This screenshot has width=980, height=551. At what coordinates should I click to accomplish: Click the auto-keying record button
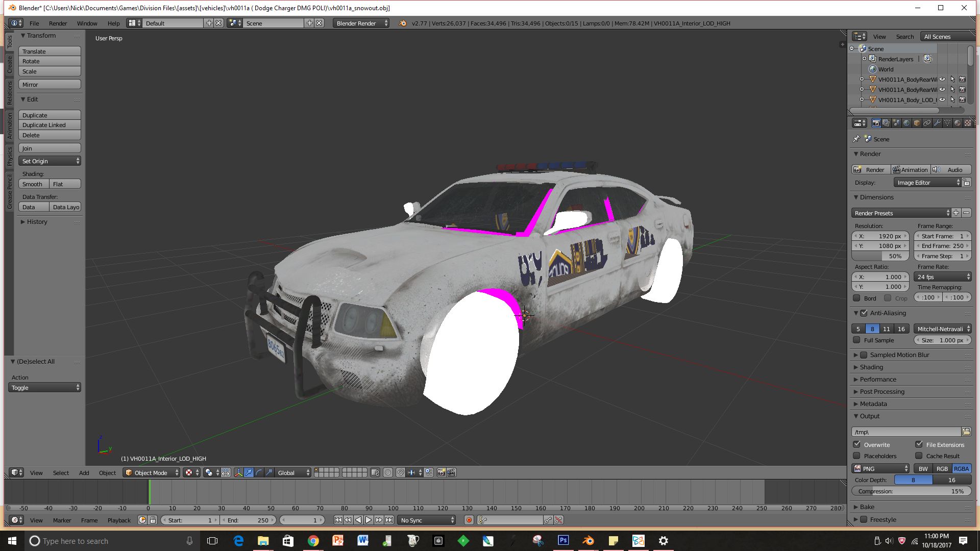[x=469, y=520]
